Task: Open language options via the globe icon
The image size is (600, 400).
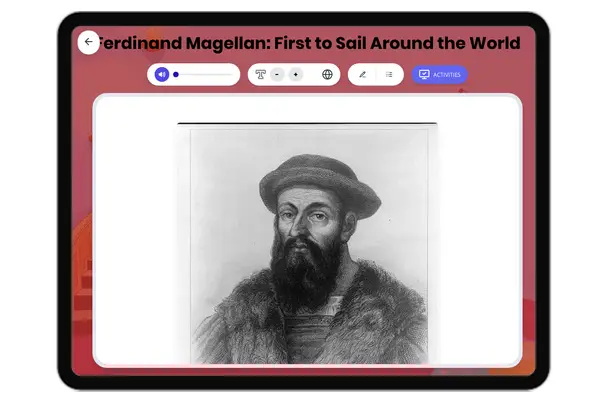Action: (x=327, y=74)
